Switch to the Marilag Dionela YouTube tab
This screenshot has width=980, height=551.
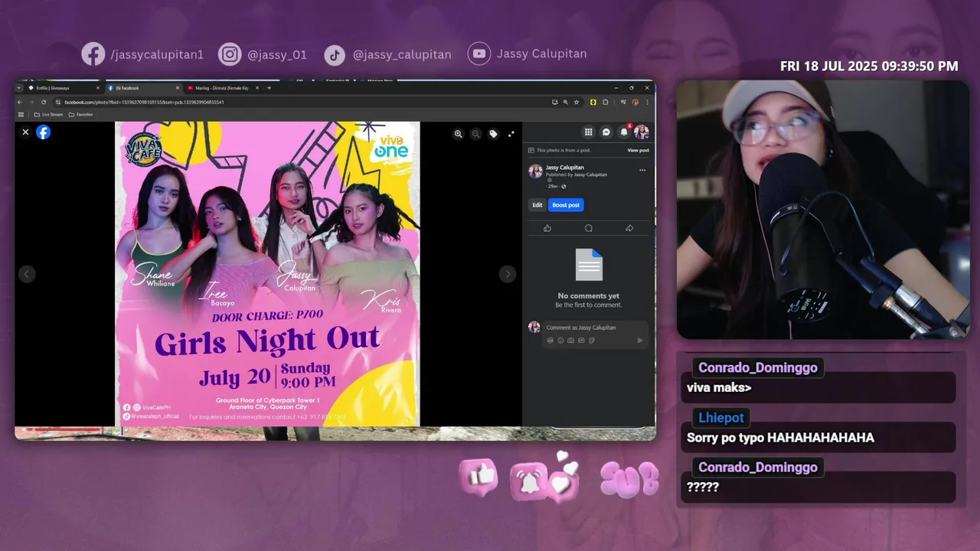(222, 88)
